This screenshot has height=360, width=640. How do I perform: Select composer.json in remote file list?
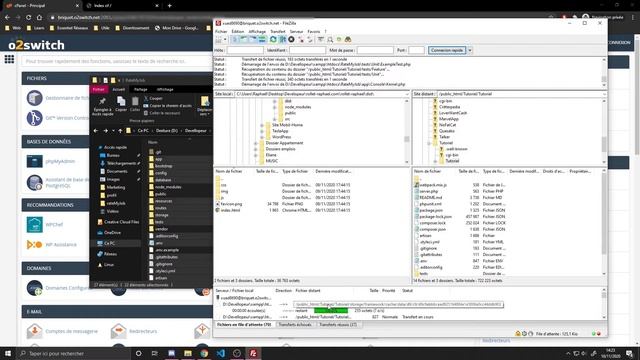coord(433,229)
